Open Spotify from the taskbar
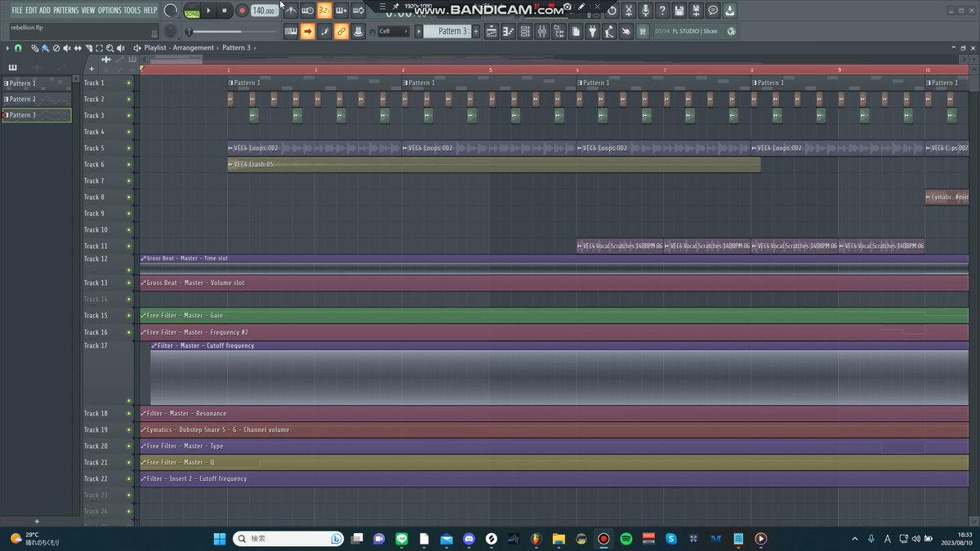Viewport: 980px width, 551px height. pos(626,539)
